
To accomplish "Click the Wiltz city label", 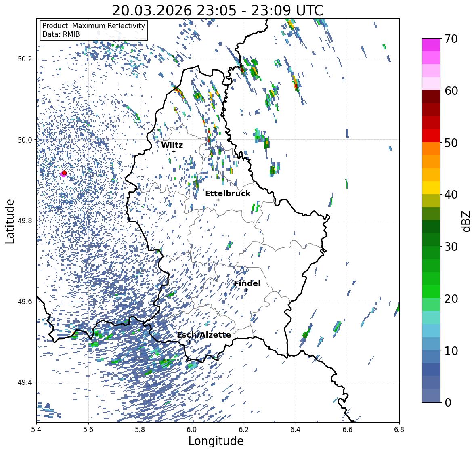I will 172,145.
